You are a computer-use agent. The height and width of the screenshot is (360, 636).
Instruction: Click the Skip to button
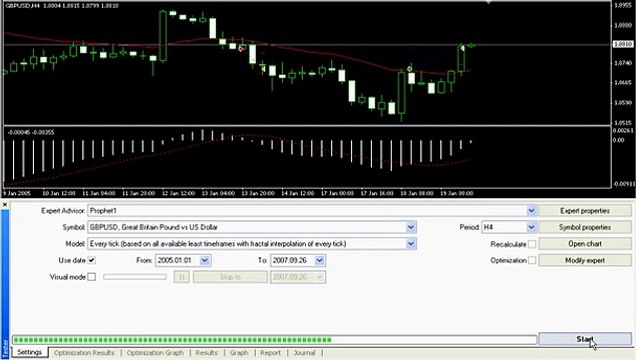coord(230,277)
